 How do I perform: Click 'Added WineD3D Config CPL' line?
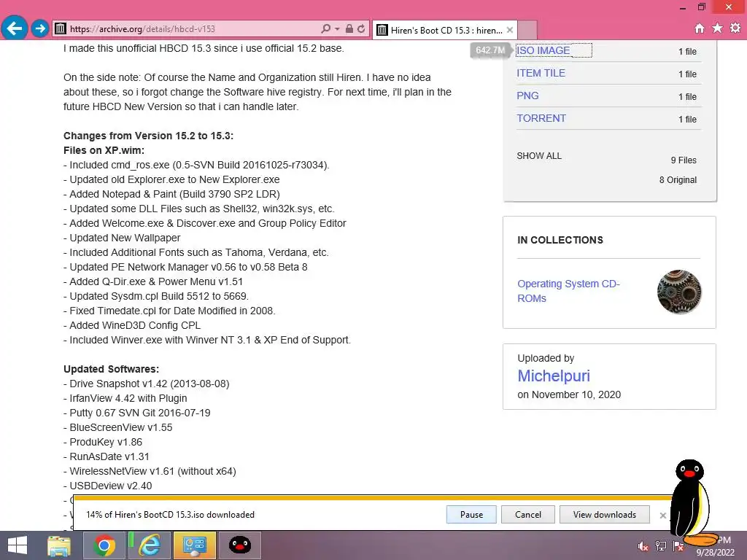coord(132,325)
